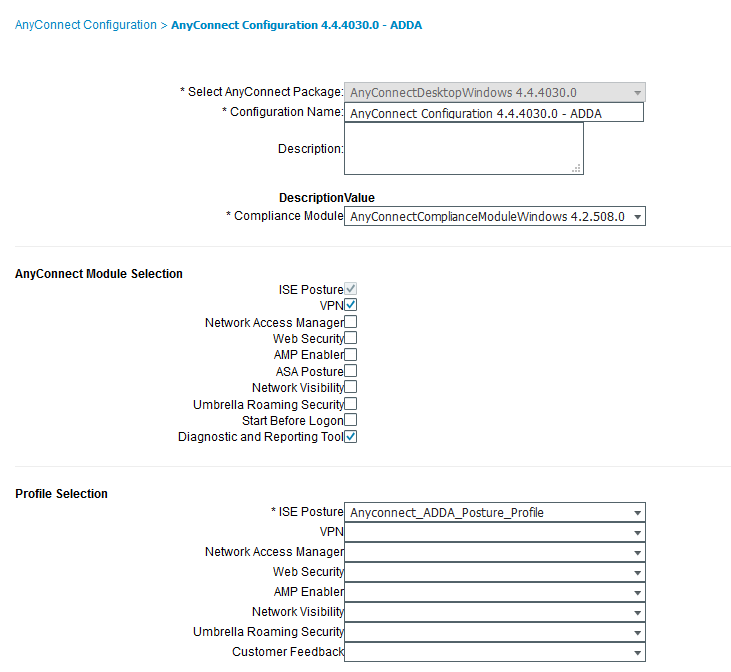Enable the Network Visibility module checkbox
The image size is (731, 672).
351,387
